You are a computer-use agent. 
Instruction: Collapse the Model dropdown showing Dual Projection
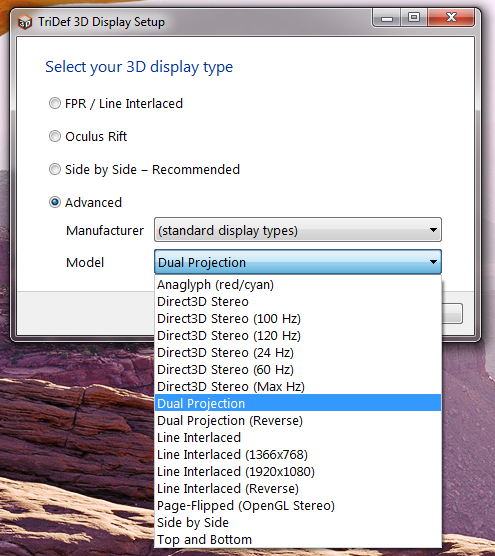(x=298, y=262)
